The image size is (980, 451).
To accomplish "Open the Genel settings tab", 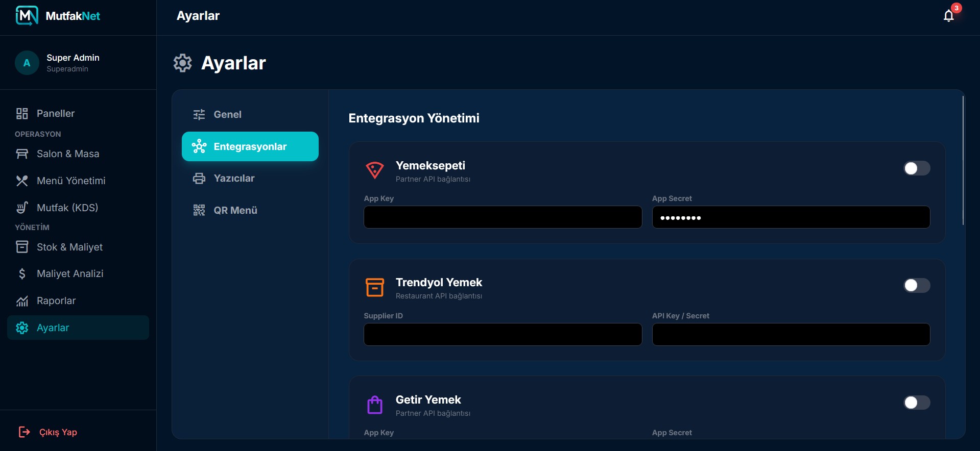I will (x=250, y=114).
